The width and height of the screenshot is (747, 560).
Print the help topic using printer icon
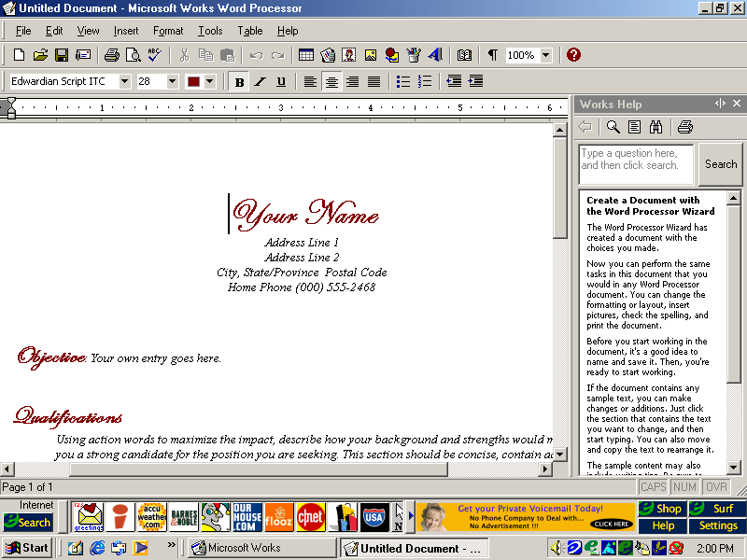(x=685, y=127)
